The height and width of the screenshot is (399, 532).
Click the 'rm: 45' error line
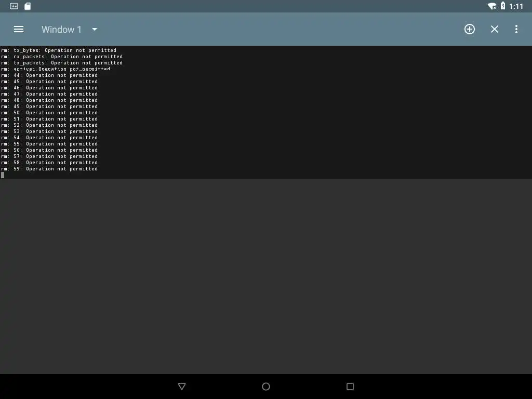pos(49,82)
